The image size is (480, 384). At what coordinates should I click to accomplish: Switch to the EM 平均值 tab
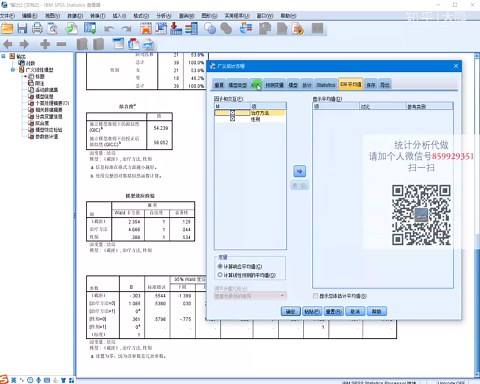(351, 84)
